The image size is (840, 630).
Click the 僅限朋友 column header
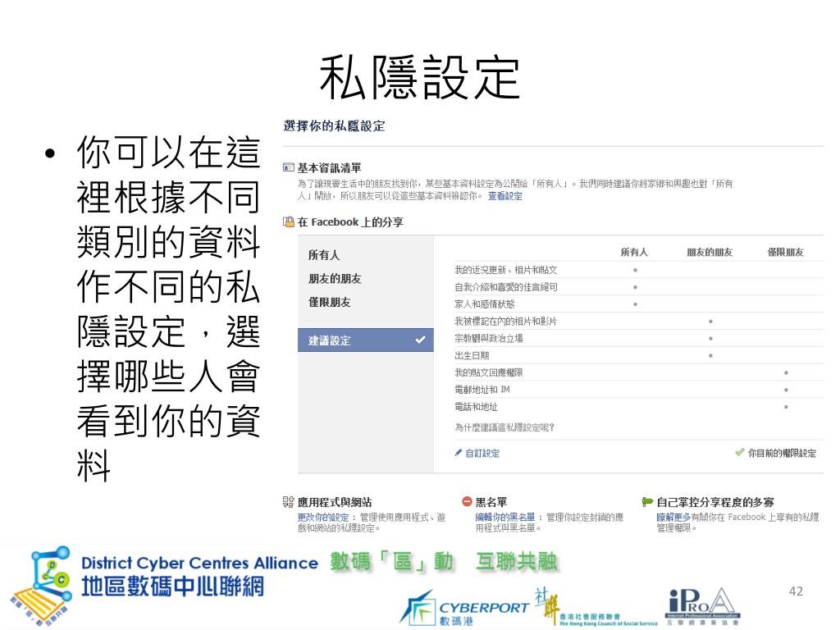click(785, 252)
